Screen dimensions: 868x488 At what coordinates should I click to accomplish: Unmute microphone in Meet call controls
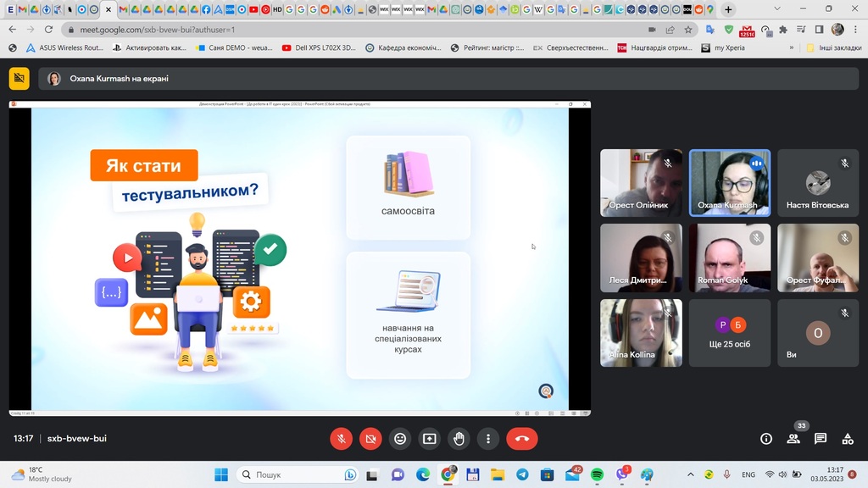[342, 439]
